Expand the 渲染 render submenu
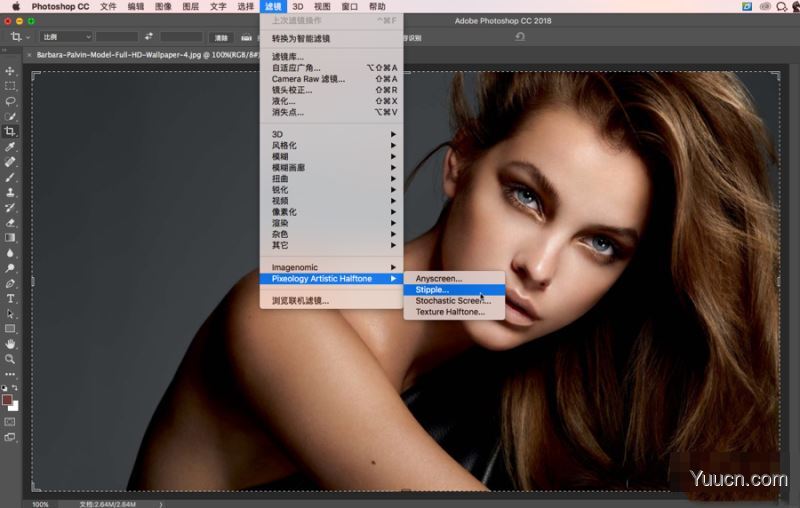Image resolution: width=800 pixels, height=508 pixels. pyautogui.click(x=331, y=223)
